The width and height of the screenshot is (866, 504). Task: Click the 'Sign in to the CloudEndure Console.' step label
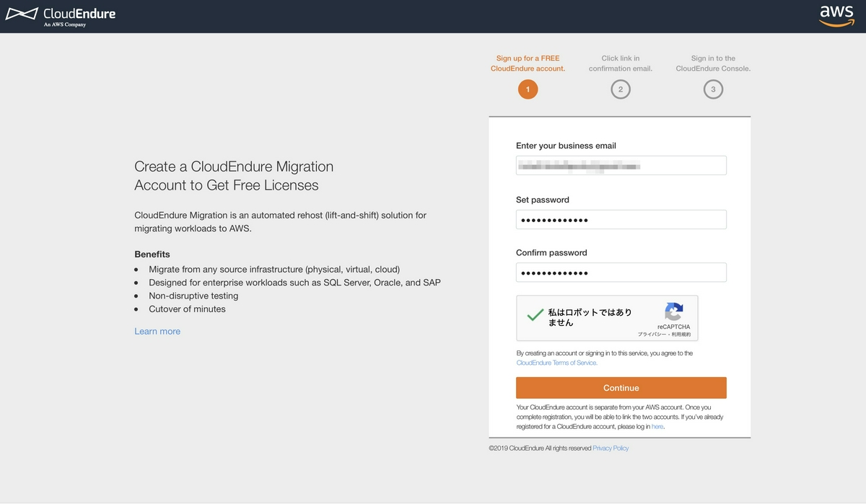point(713,63)
